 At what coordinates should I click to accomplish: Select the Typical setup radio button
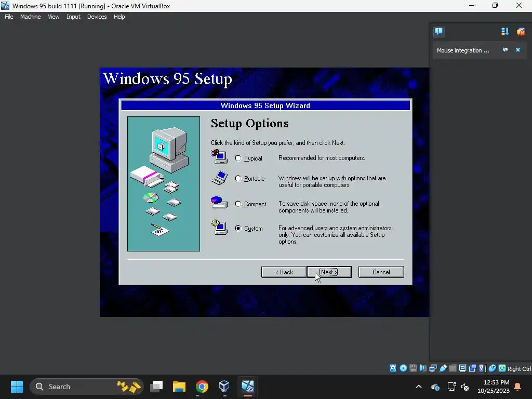pos(238,158)
